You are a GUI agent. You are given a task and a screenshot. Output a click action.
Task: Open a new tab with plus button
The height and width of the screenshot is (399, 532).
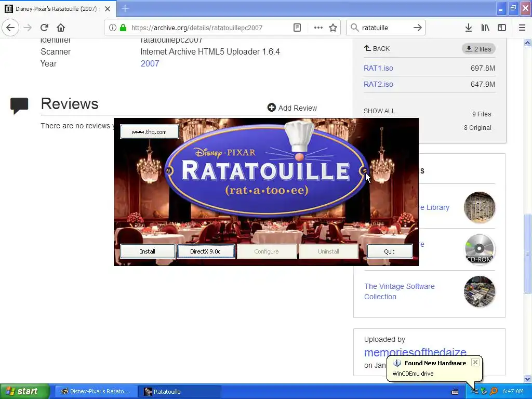coord(125,8)
